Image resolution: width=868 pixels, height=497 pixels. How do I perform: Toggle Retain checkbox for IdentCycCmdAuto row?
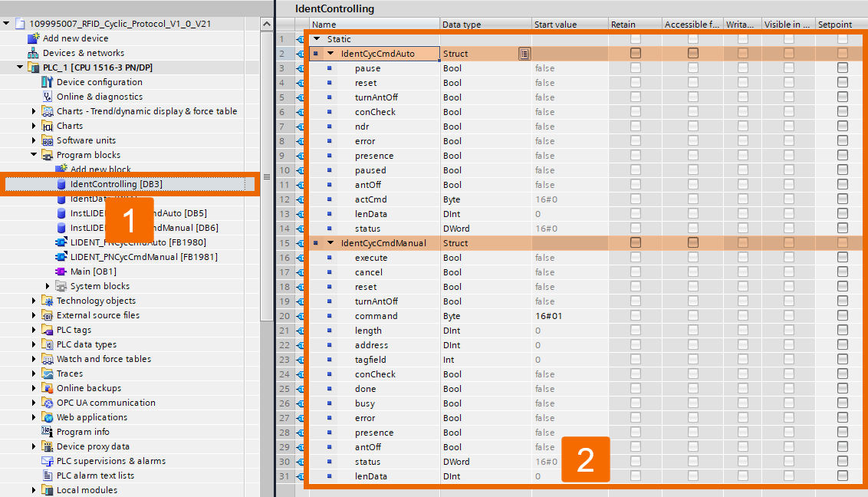click(x=636, y=53)
